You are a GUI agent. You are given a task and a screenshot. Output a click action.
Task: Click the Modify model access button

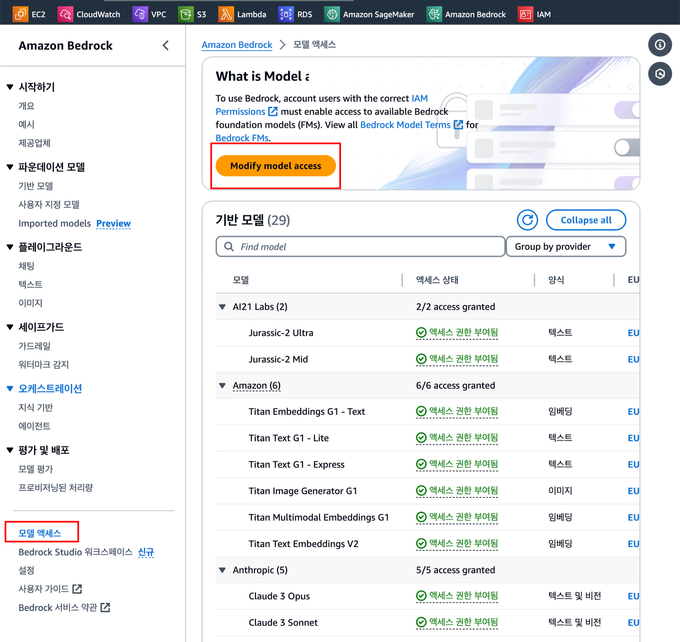pyautogui.click(x=275, y=166)
